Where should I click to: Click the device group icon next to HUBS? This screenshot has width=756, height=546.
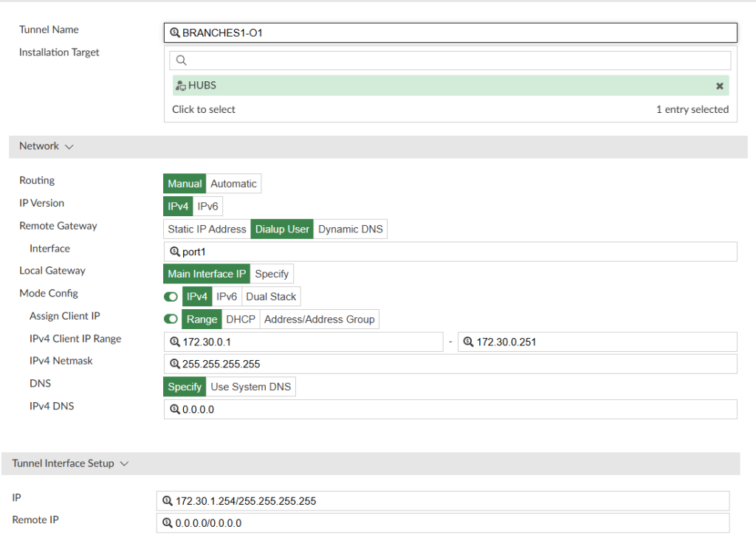pyautogui.click(x=181, y=86)
